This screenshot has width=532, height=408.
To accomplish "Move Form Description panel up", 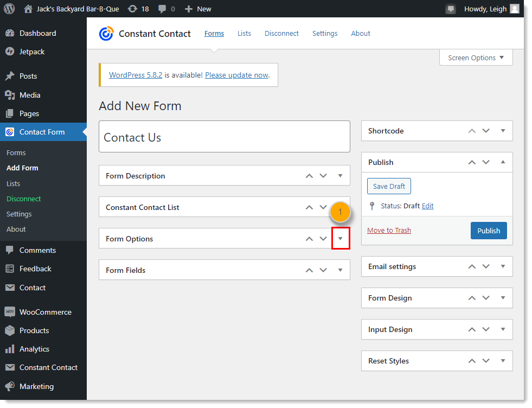I will 309,176.
